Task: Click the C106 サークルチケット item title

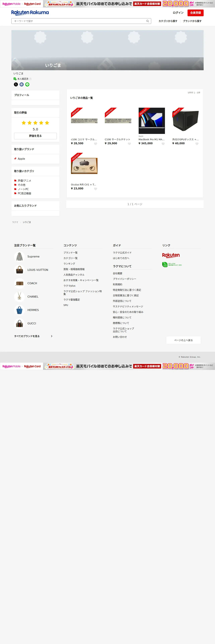Action: (x=117, y=139)
